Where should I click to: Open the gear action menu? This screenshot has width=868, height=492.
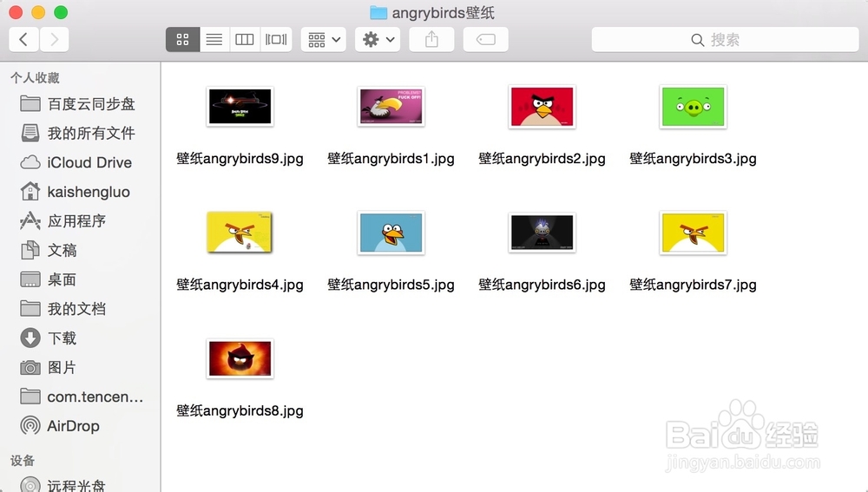(x=378, y=39)
